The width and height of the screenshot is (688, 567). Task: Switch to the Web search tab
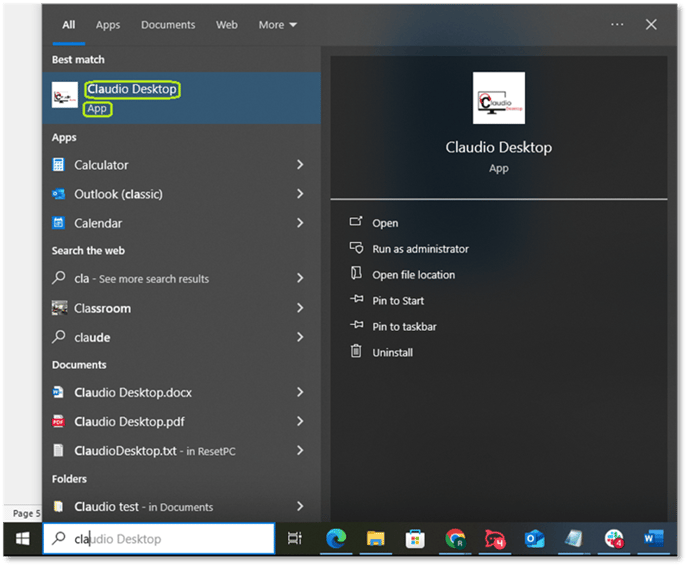tap(227, 25)
